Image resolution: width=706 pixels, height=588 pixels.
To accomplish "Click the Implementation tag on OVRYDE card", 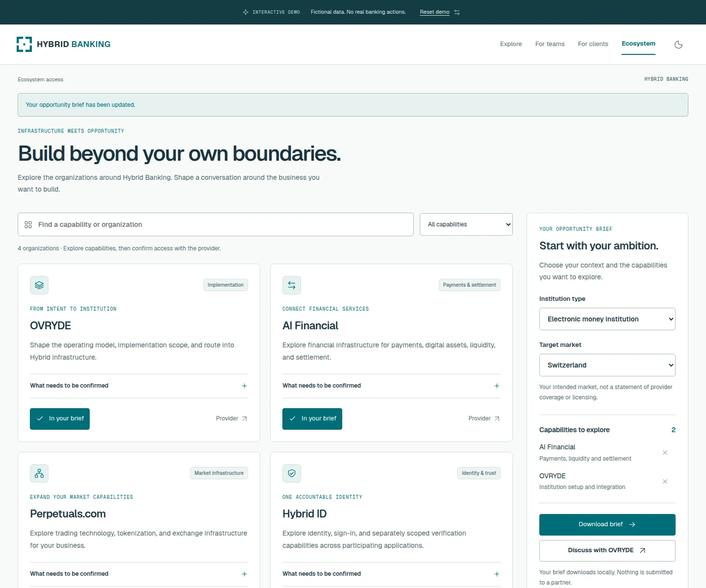I will point(226,285).
